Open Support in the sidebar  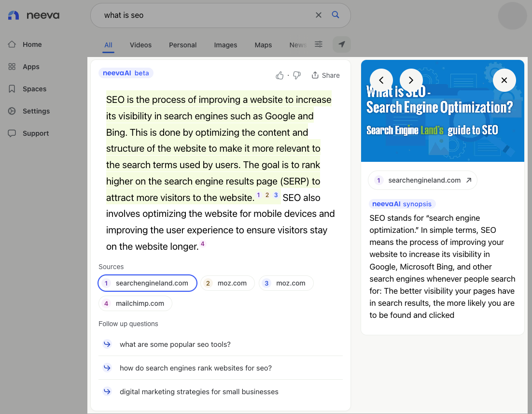click(x=28, y=133)
